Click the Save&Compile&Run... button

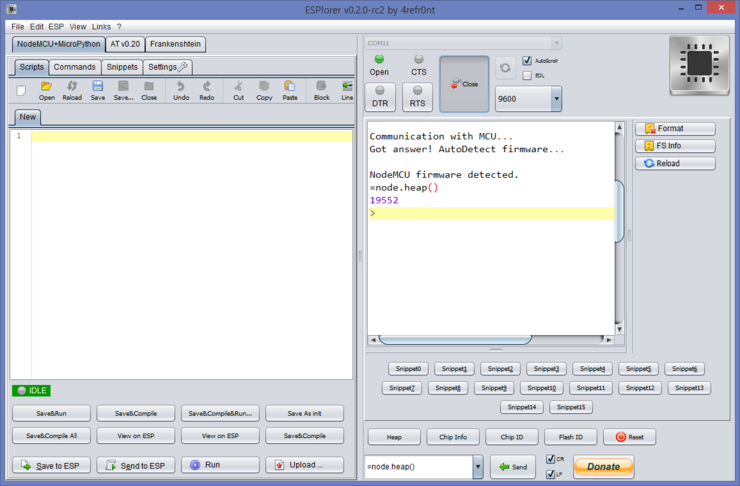tap(220, 413)
